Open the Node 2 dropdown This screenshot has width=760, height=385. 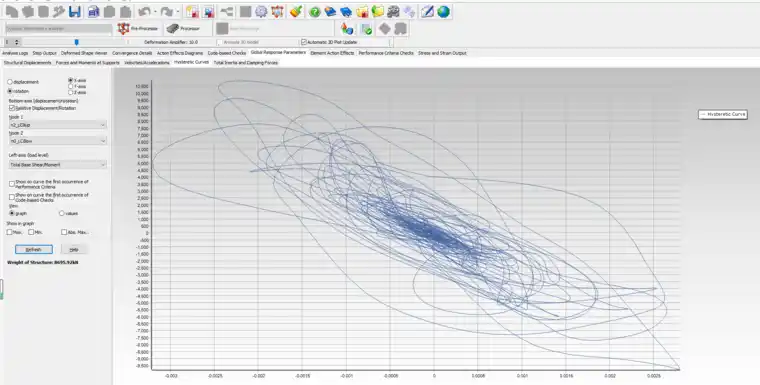(x=57, y=141)
